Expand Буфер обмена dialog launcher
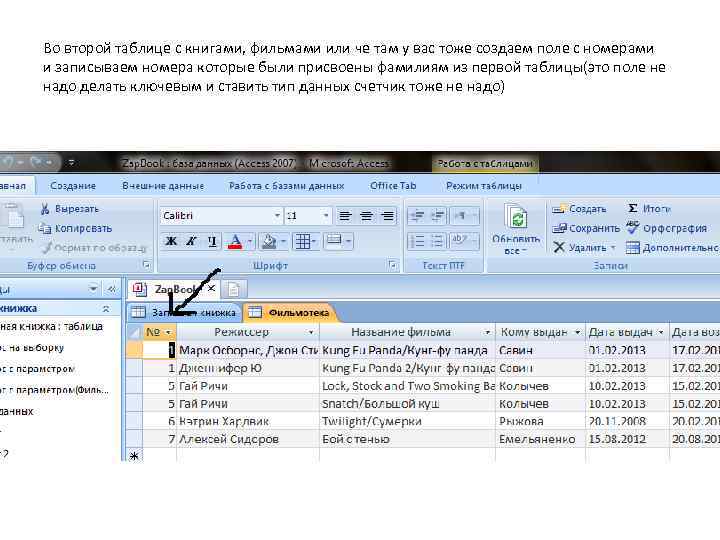The width and height of the screenshot is (720, 540). (146, 265)
